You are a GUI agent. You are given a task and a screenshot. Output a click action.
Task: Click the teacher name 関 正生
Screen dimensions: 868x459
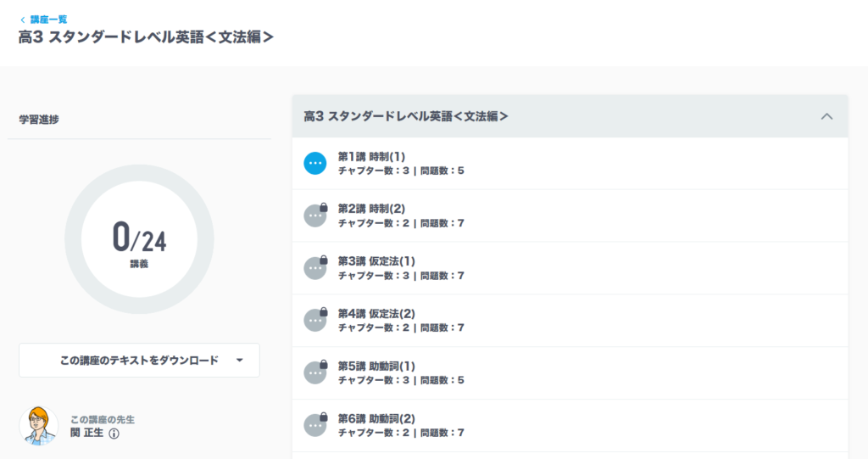click(87, 433)
